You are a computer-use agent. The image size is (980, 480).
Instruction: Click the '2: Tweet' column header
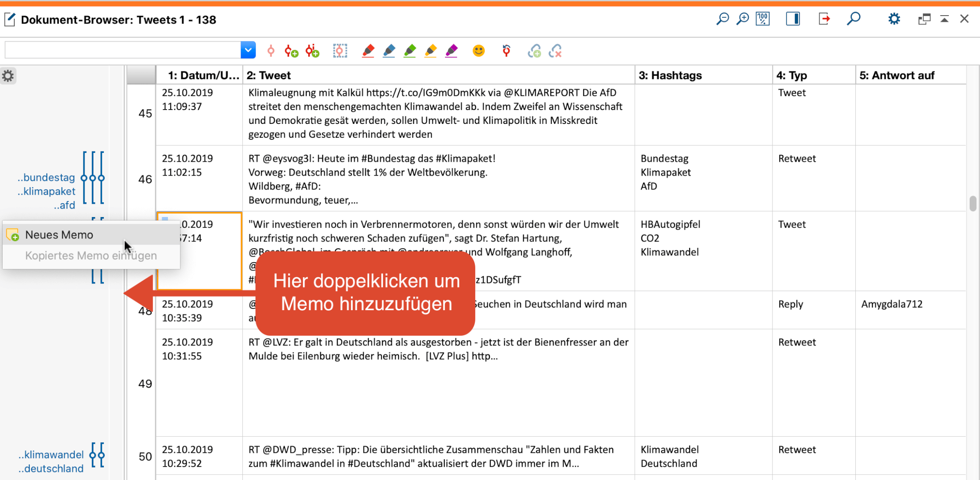pyautogui.click(x=439, y=75)
